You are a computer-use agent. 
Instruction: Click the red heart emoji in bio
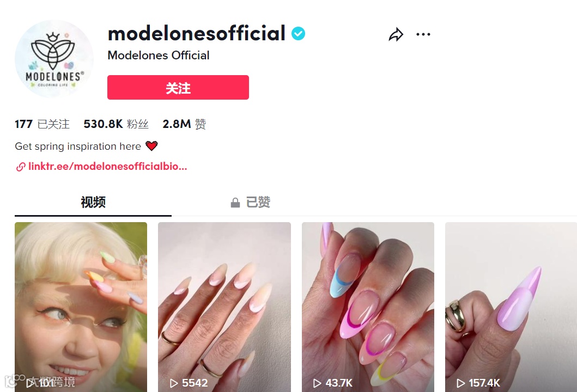[151, 146]
